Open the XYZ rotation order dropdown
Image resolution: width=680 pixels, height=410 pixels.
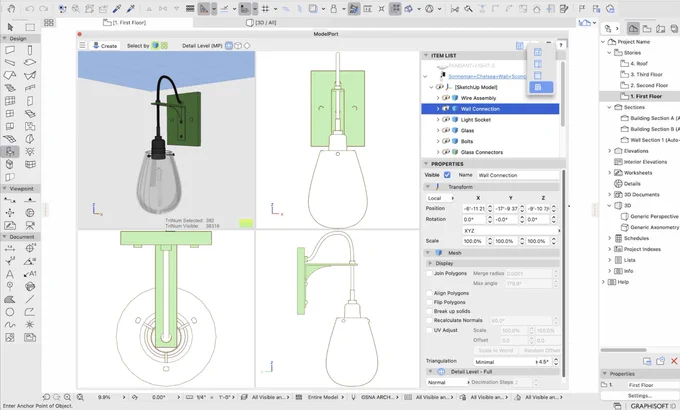pos(511,231)
